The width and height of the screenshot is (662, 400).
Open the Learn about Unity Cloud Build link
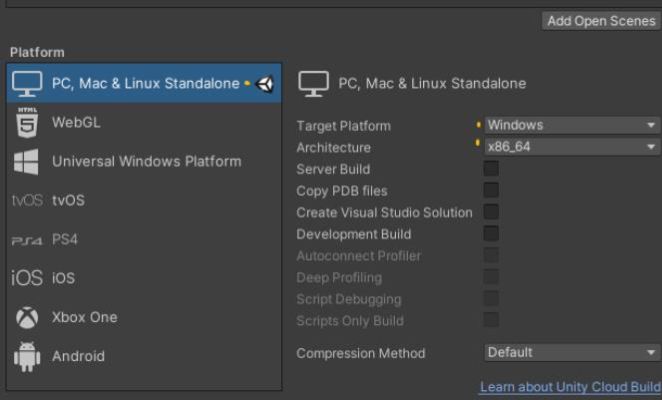570,387
